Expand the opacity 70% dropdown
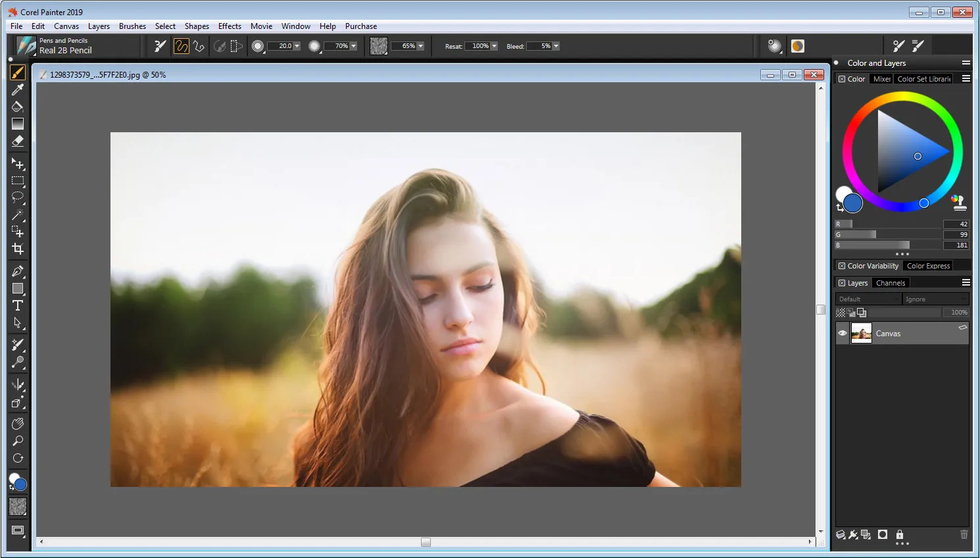 coord(353,46)
